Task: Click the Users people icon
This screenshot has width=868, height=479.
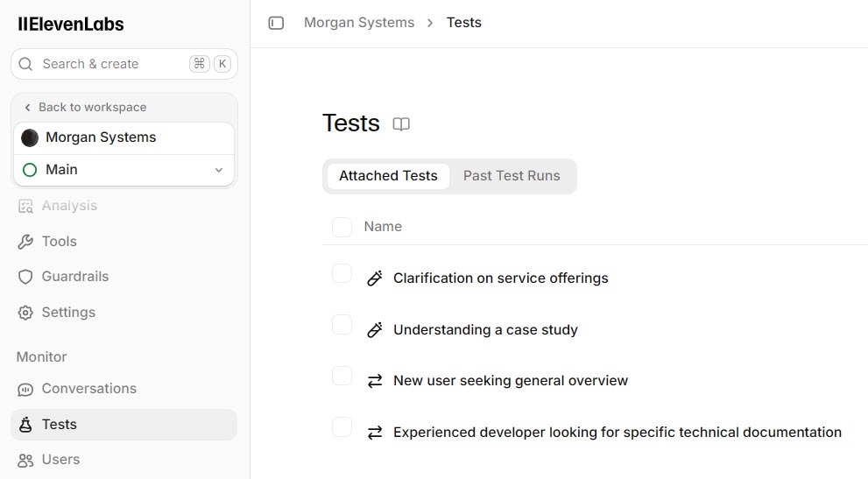Action: click(25, 460)
